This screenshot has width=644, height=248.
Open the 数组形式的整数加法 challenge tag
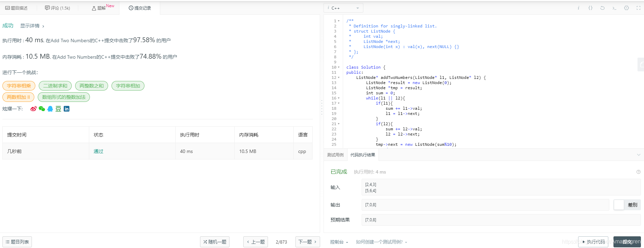coord(64,97)
